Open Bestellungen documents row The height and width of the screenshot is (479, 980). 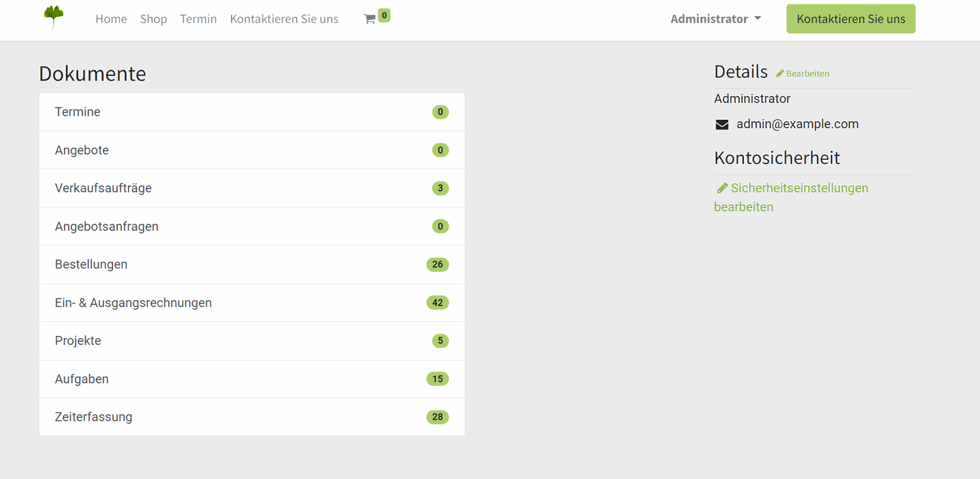91,264
